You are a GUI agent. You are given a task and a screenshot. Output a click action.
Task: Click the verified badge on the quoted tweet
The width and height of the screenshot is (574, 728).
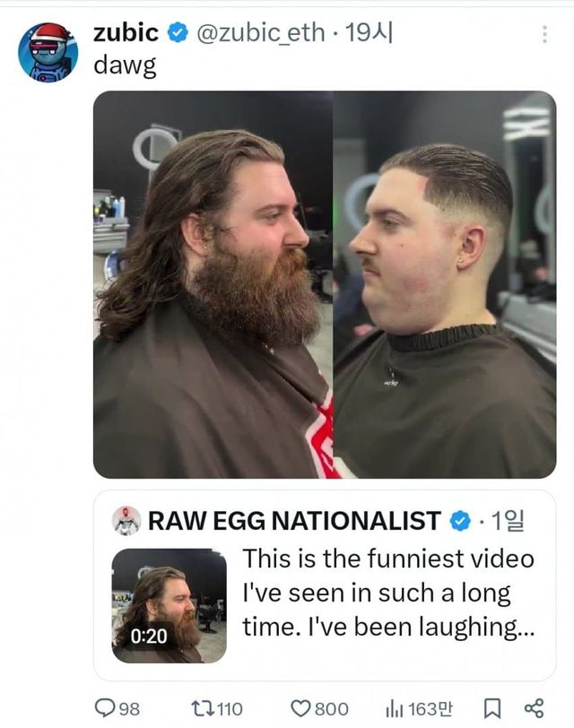pyautogui.click(x=460, y=520)
